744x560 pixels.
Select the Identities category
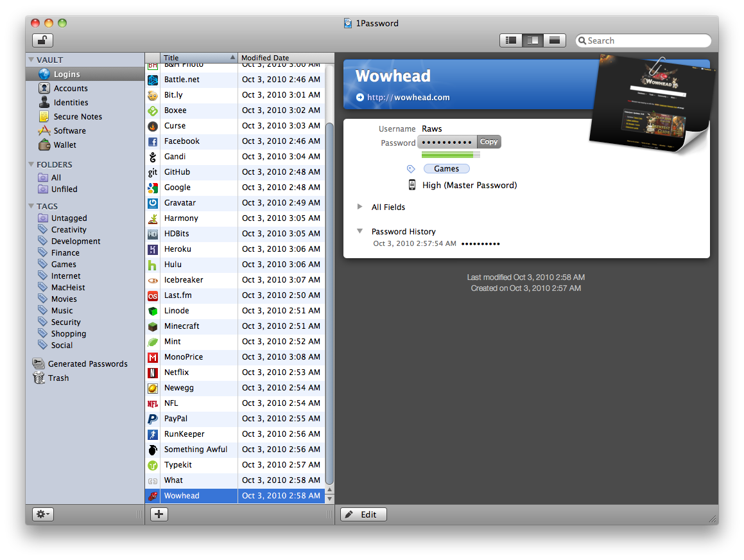click(71, 103)
